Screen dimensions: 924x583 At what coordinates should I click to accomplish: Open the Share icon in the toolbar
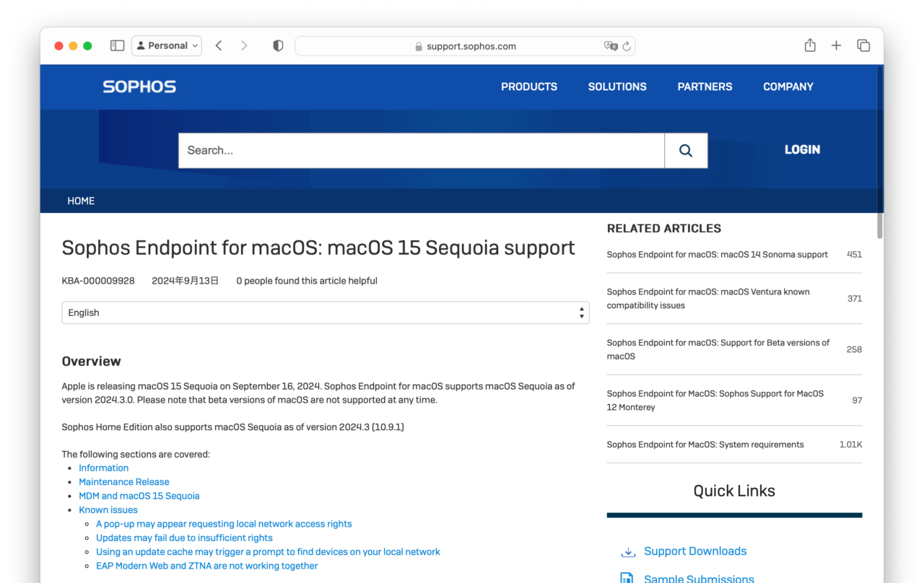point(810,45)
